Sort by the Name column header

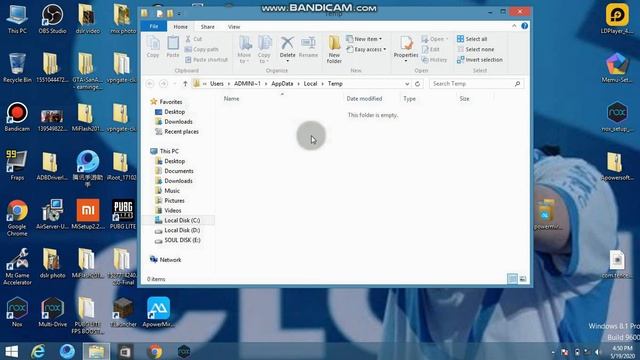tap(231, 99)
